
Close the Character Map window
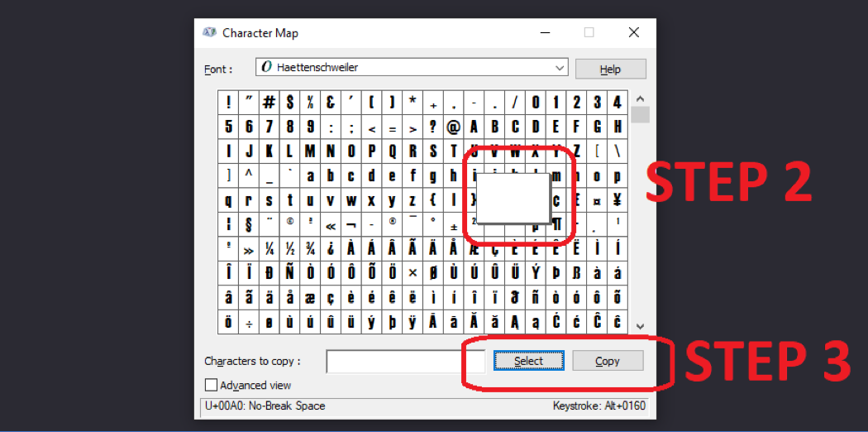633,33
